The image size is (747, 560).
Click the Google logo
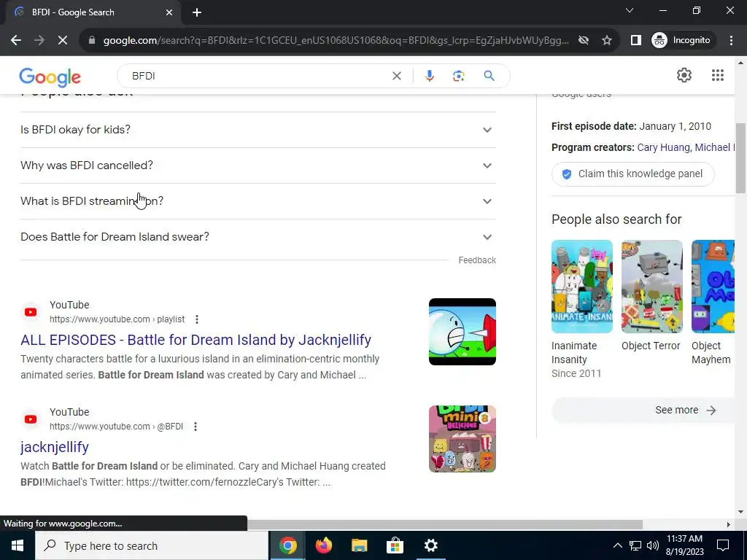point(50,77)
